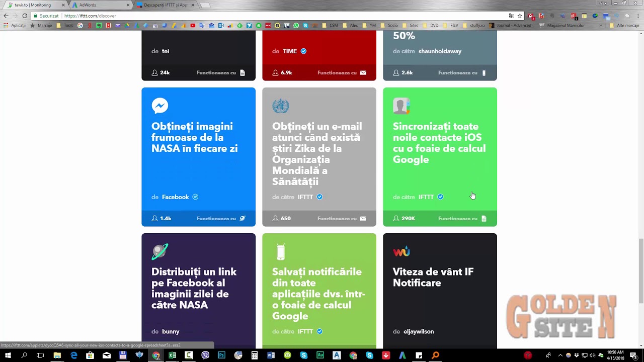The height and width of the screenshot is (362, 644).
Task: Reload the page with the refresh button
Action: (x=24, y=16)
